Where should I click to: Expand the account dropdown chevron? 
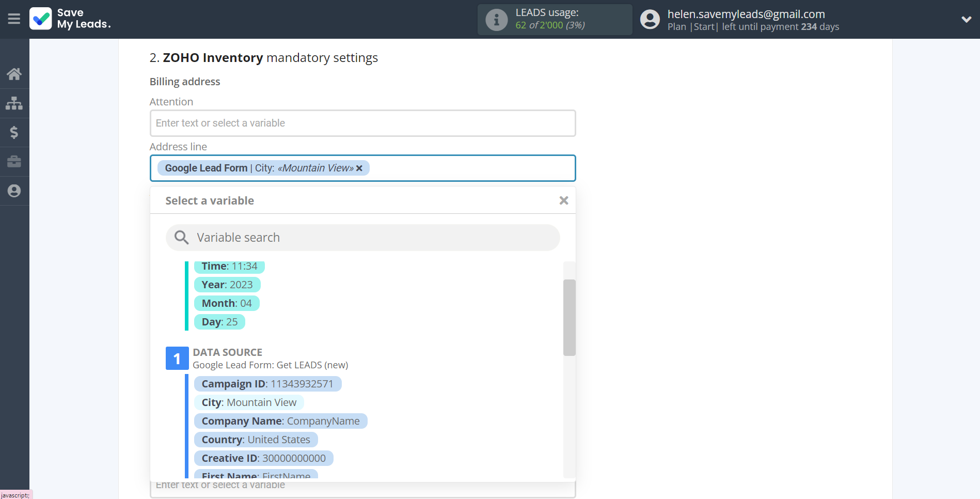(966, 20)
